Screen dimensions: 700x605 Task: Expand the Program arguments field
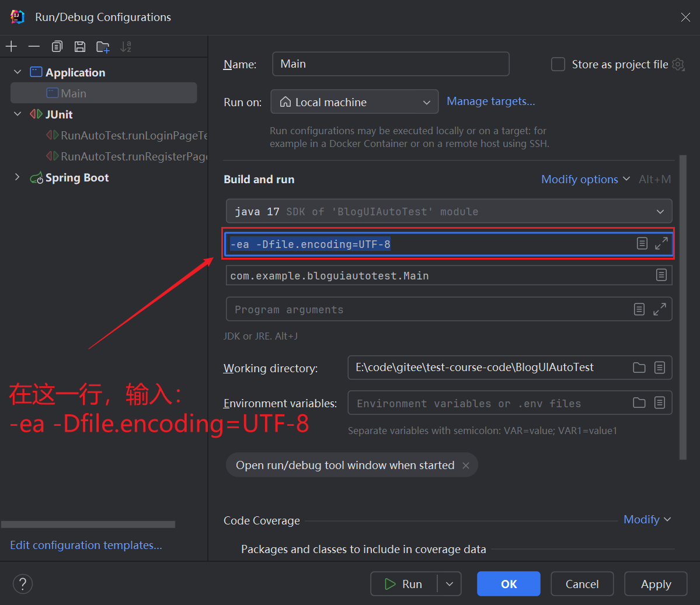coord(659,309)
